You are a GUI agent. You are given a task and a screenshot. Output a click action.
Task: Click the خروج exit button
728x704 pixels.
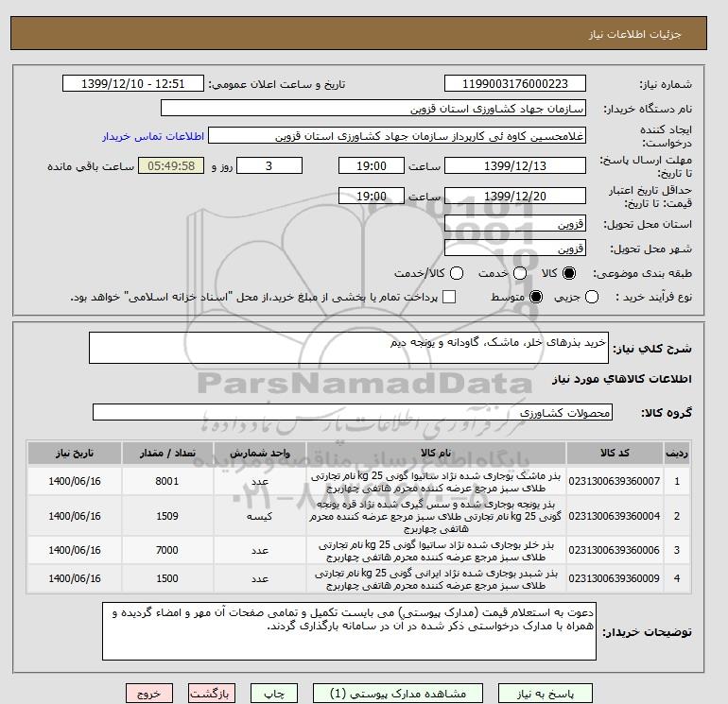pyautogui.click(x=149, y=694)
